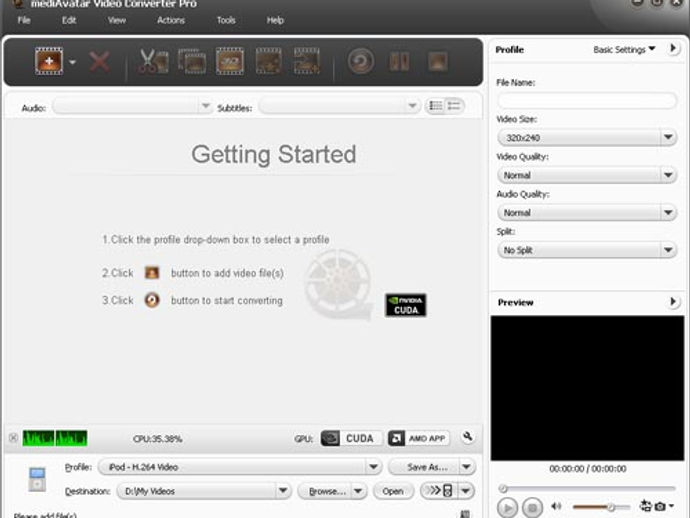The image size is (690, 518).
Task: Open the File menu
Action: (x=24, y=20)
